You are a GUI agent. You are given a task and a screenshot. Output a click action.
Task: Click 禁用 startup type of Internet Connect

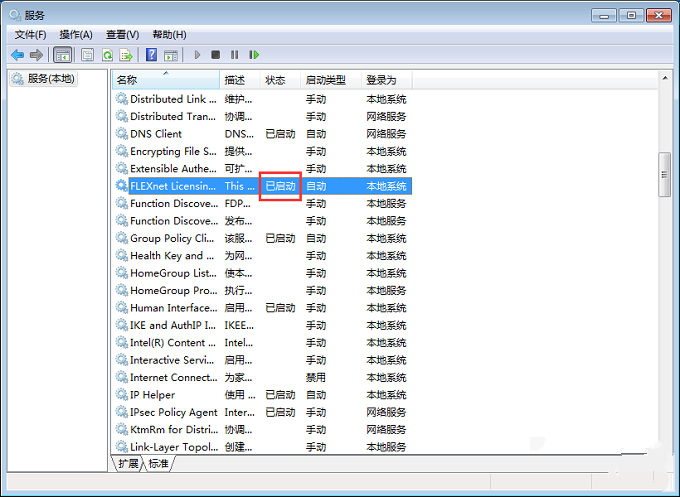tap(316, 377)
